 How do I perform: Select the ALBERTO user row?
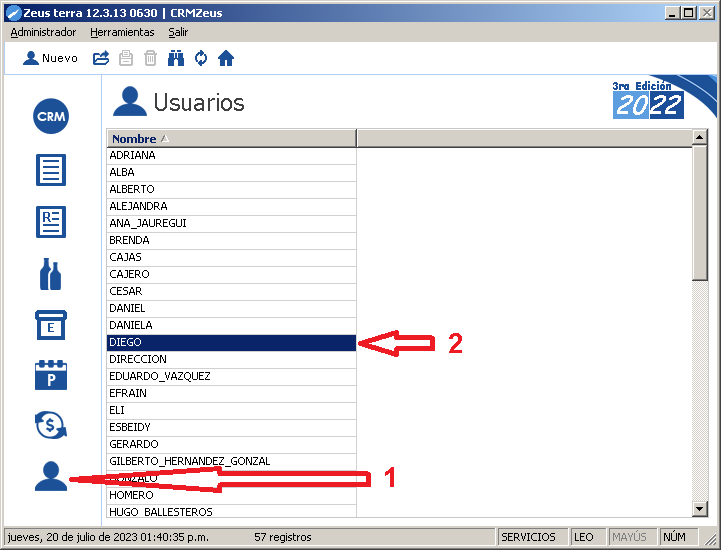click(x=232, y=189)
